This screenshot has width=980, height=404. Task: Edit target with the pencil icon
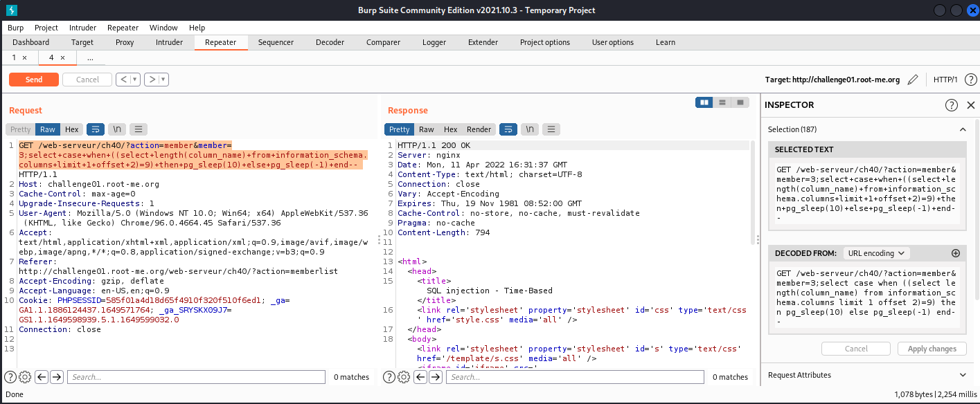(x=913, y=80)
